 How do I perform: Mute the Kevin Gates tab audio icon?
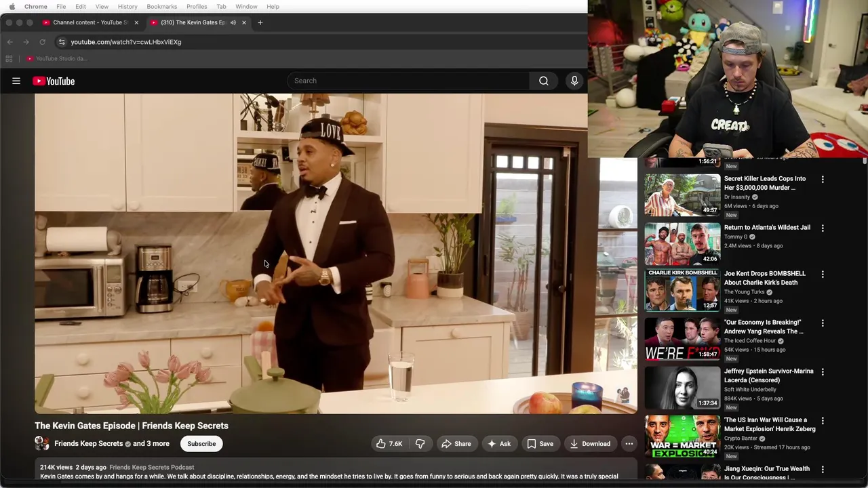click(x=233, y=22)
